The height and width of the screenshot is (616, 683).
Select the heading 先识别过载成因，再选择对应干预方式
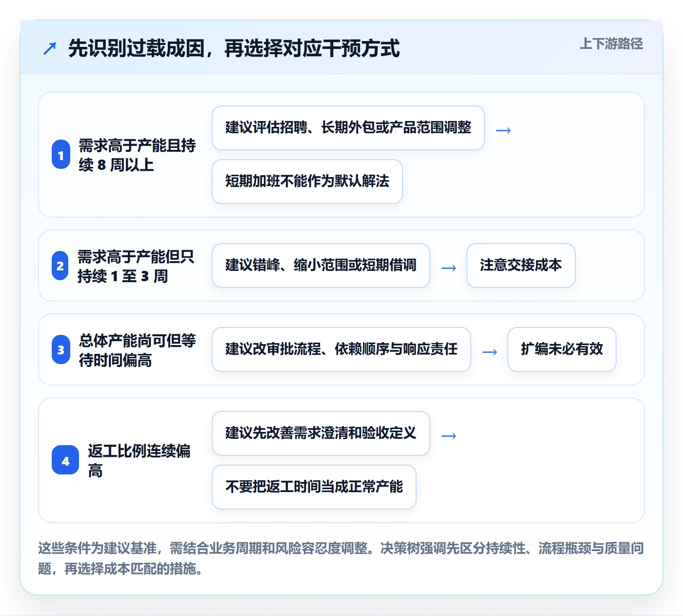234,48
